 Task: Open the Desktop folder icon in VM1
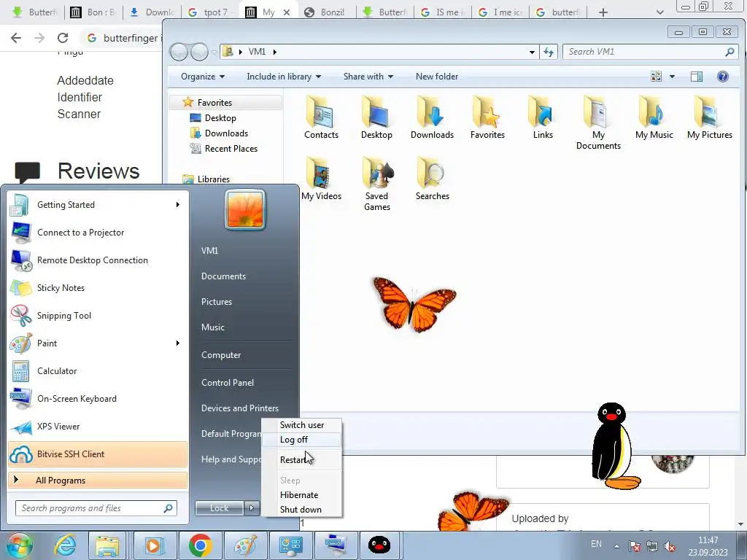(x=376, y=117)
